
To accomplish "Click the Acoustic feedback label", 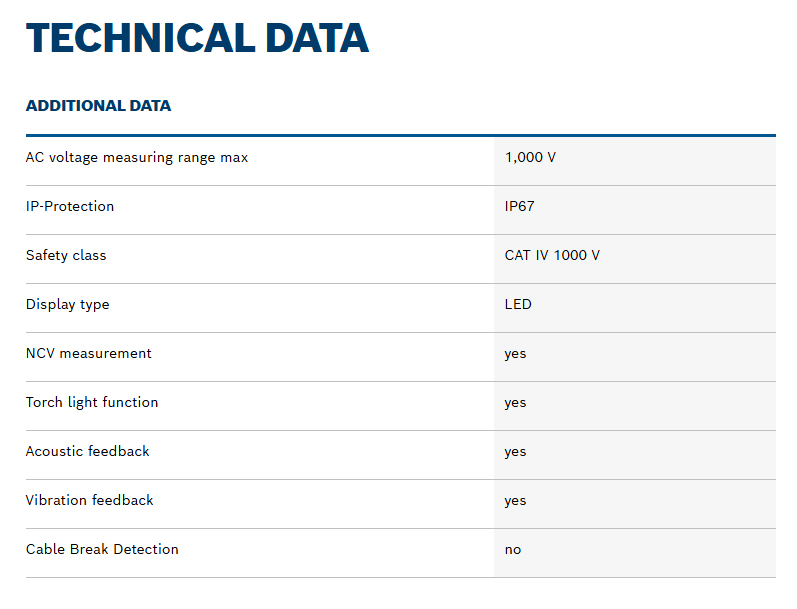I will [88, 451].
